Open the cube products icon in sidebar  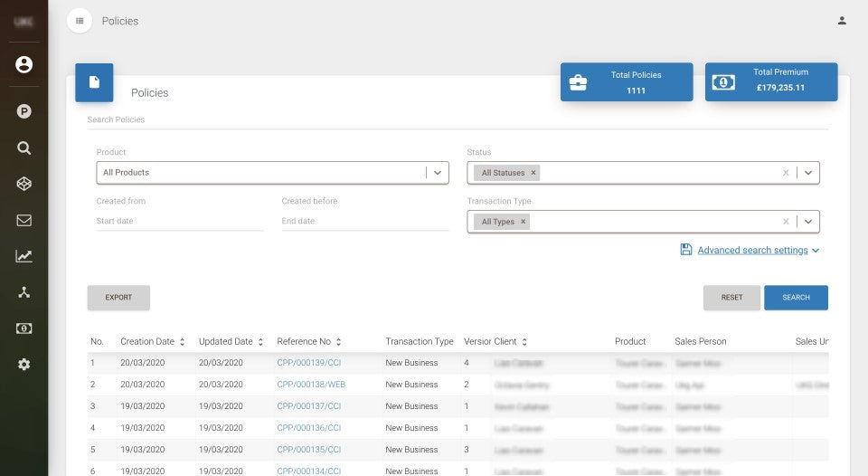[24, 184]
